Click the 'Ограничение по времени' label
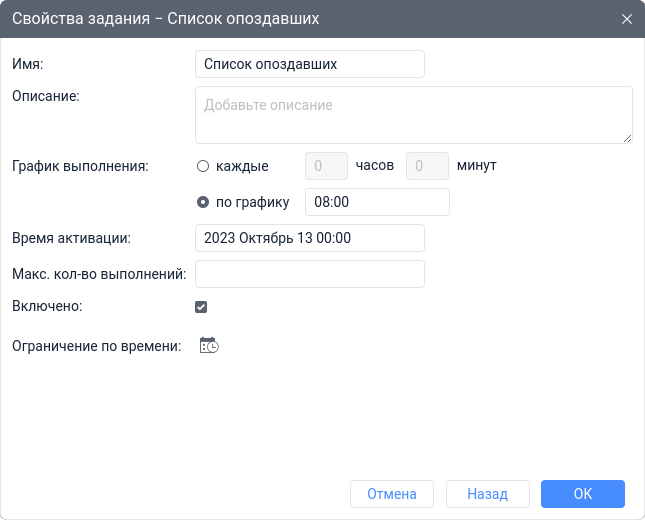The height and width of the screenshot is (520, 645). pyautogui.click(x=96, y=347)
